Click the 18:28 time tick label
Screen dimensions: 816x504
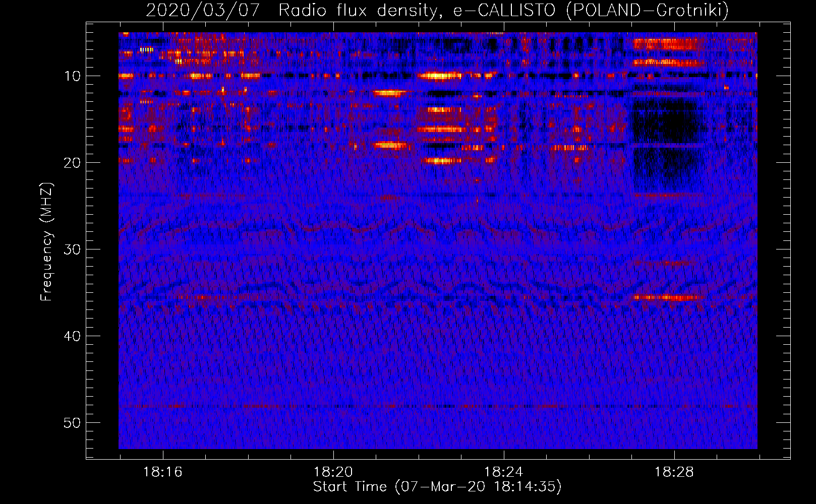point(674,472)
